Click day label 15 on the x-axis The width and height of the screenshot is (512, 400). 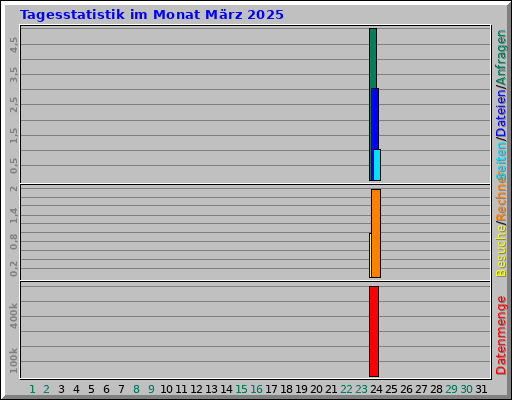pyautogui.click(x=241, y=389)
